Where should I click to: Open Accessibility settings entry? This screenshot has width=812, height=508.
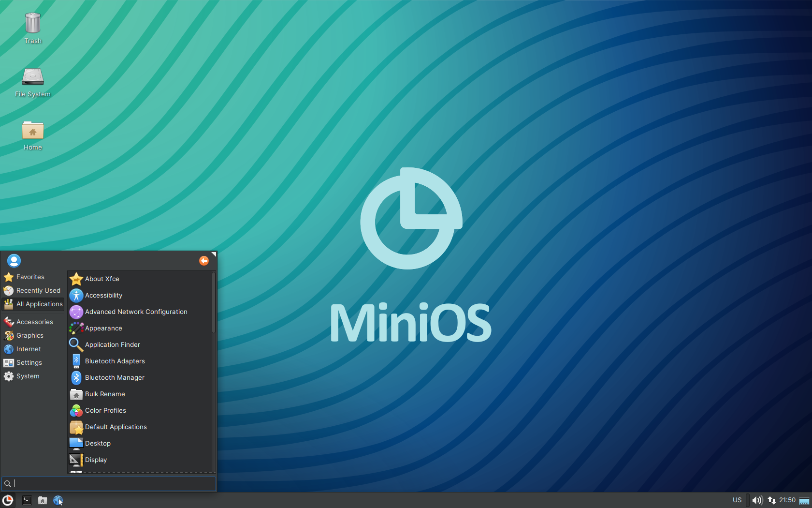(140, 295)
